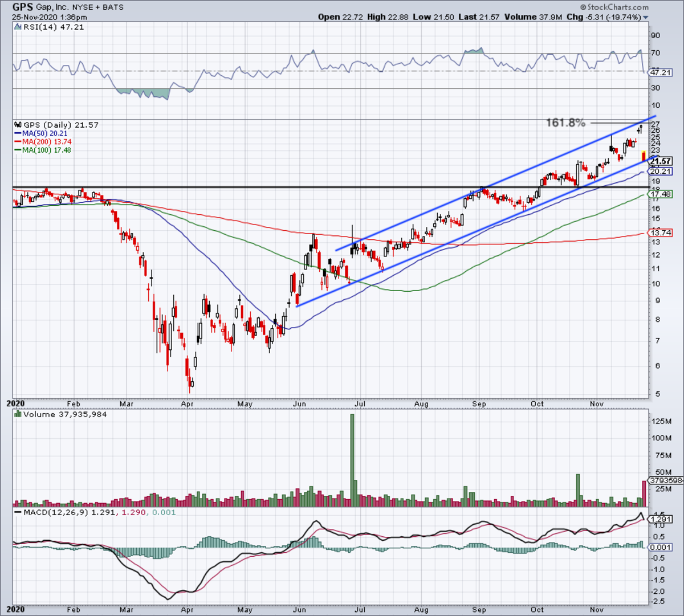Click the Jun label under the MACD panel
684x616 pixels.
299,609
